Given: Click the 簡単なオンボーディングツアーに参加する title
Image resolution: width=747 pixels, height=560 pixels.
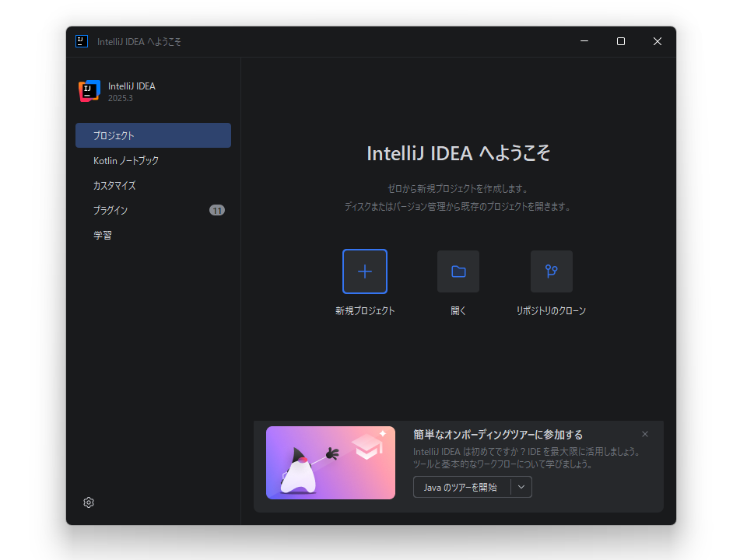Looking at the screenshot, I should (x=498, y=434).
